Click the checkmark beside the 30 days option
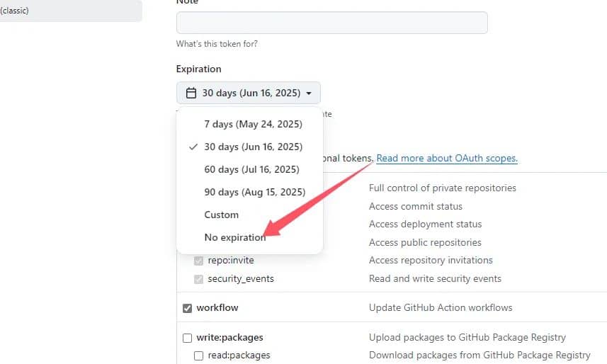 193,147
